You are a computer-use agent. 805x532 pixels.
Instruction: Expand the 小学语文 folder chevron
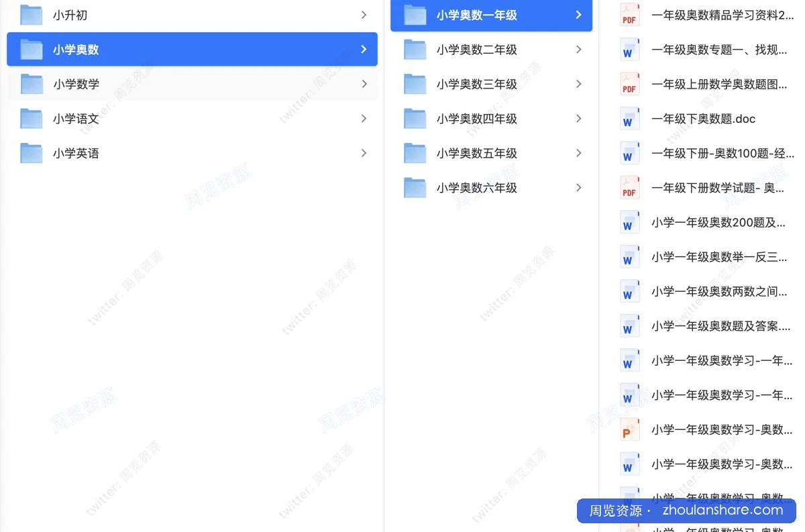[364, 118]
